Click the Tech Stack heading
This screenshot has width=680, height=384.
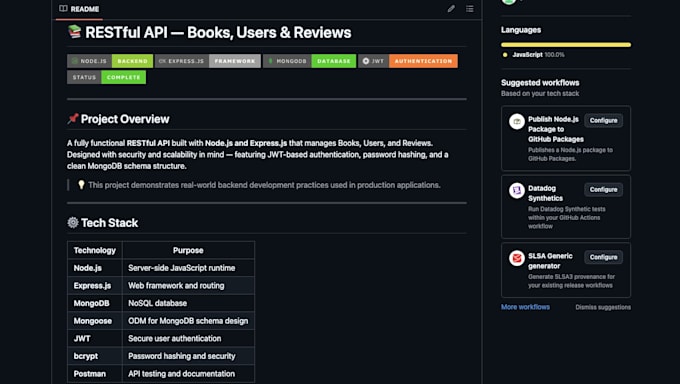[x=109, y=223]
